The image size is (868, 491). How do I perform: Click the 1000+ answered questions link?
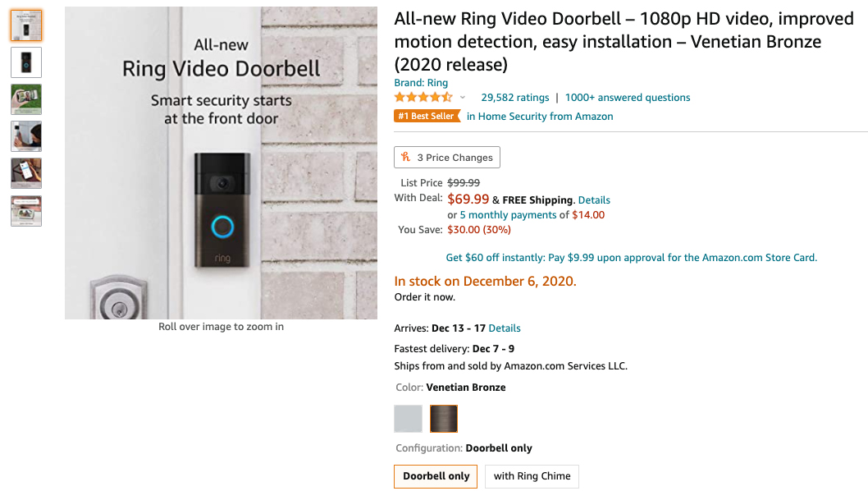tap(628, 98)
